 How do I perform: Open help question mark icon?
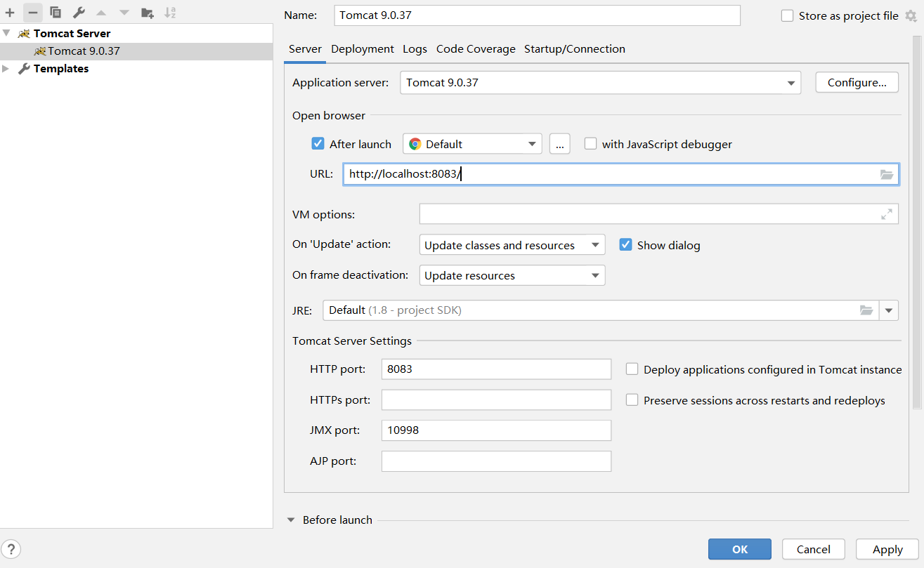pos(11,549)
